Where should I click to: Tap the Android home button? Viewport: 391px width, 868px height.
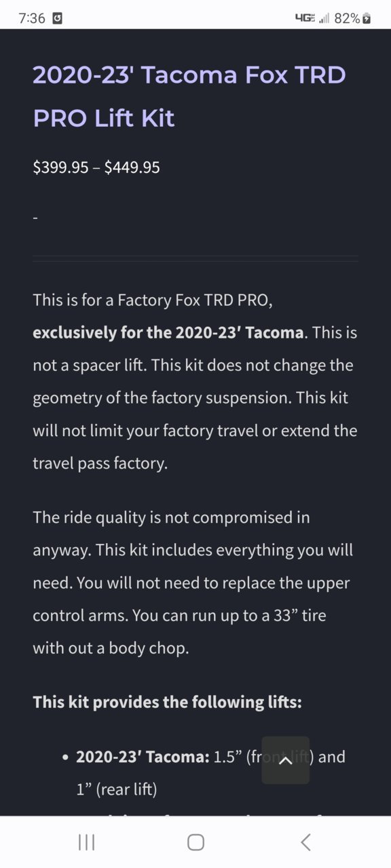(195, 842)
